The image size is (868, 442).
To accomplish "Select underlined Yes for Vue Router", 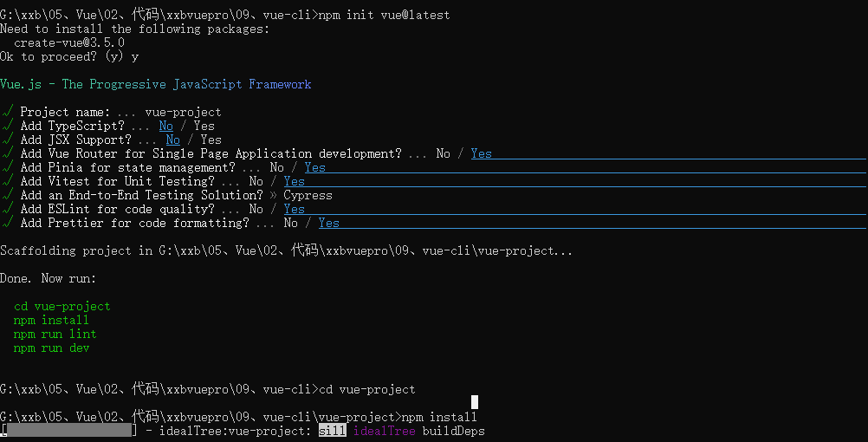I will (x=481, y=153).
